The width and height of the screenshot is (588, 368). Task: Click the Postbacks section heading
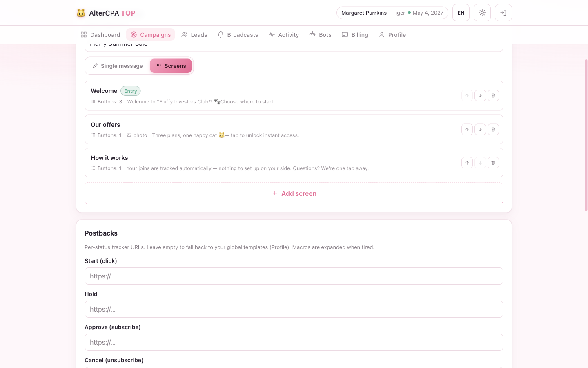pyautogui.click(x=101, y=233)
